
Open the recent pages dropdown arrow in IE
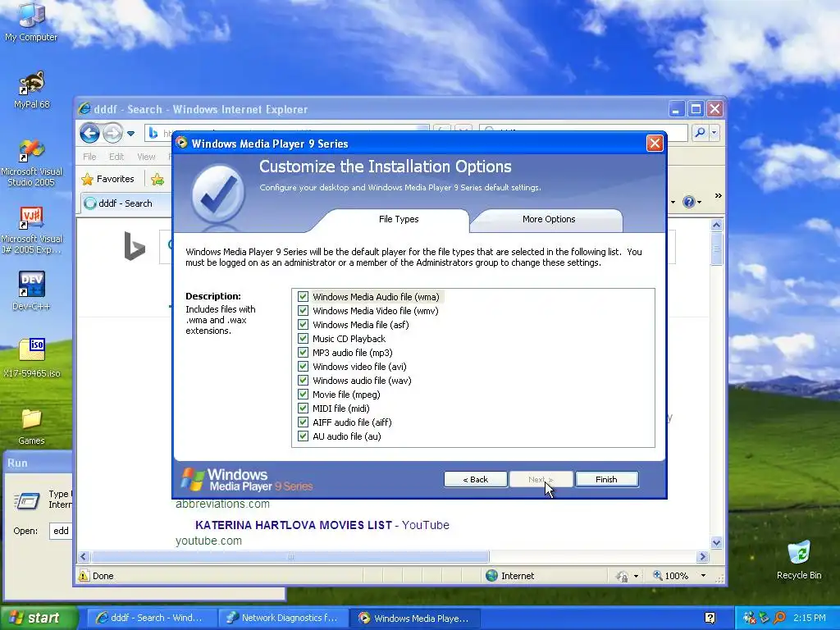130,134
